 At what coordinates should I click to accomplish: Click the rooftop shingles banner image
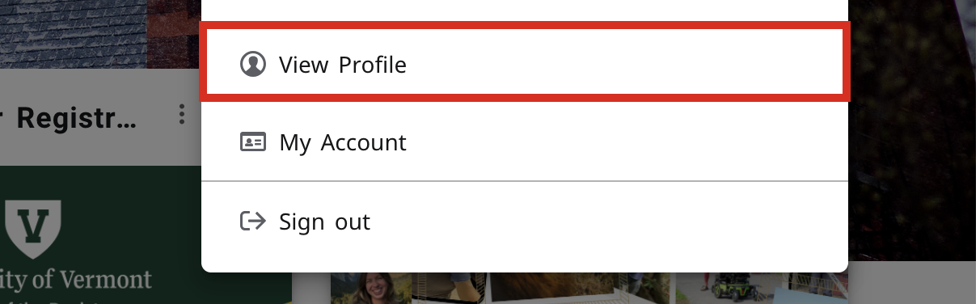(100, 34)
